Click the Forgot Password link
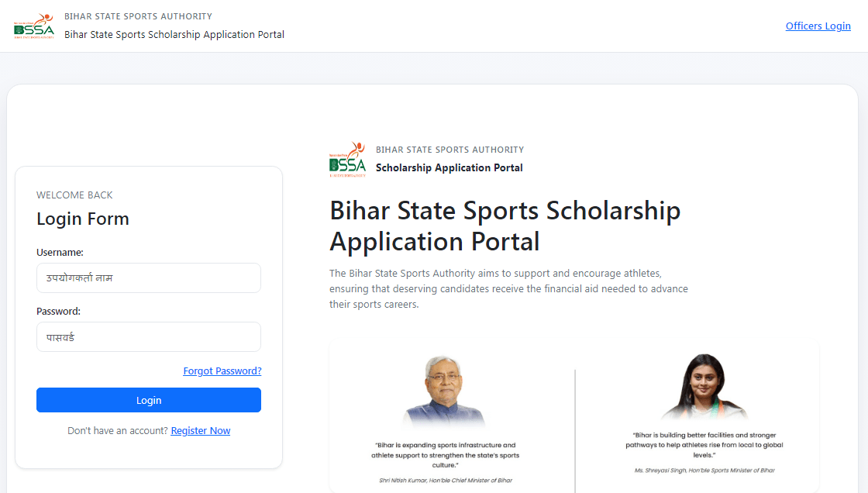 (x=222, y=371)
